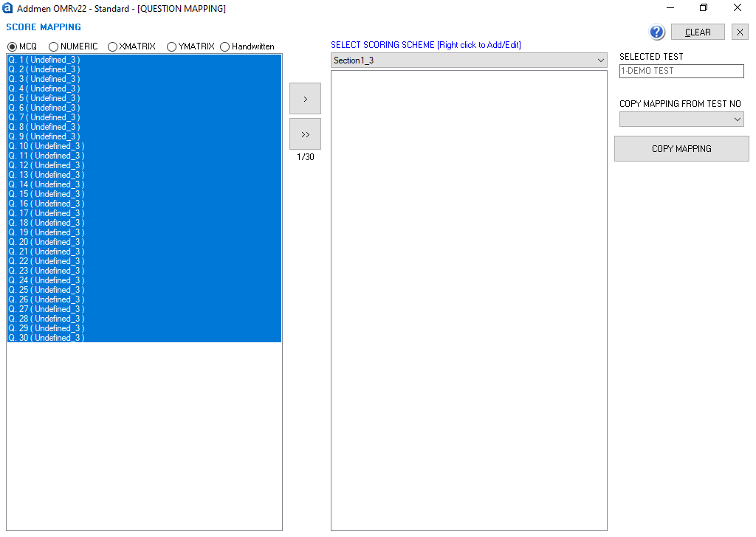Select row Q. 20 ( Undefined_3 )
The height and width of the screenshot is (537, 756).
144,242
